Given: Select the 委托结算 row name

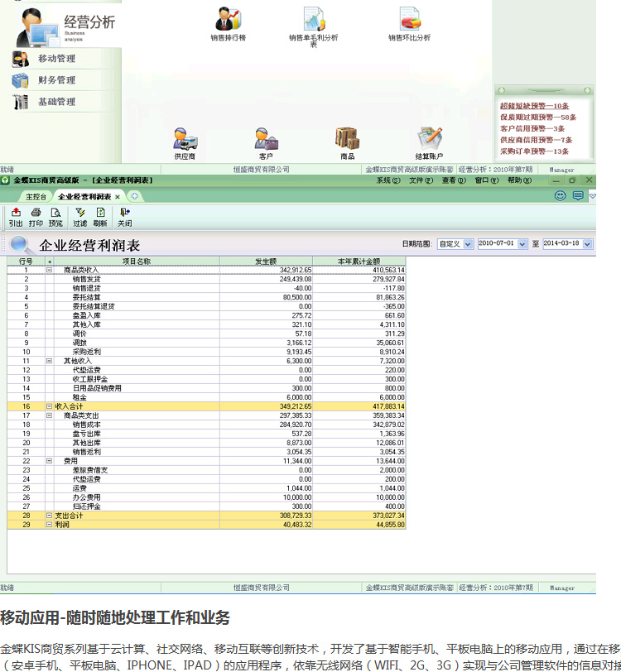Looking at the screenshot, I should (x=87, y=297).
